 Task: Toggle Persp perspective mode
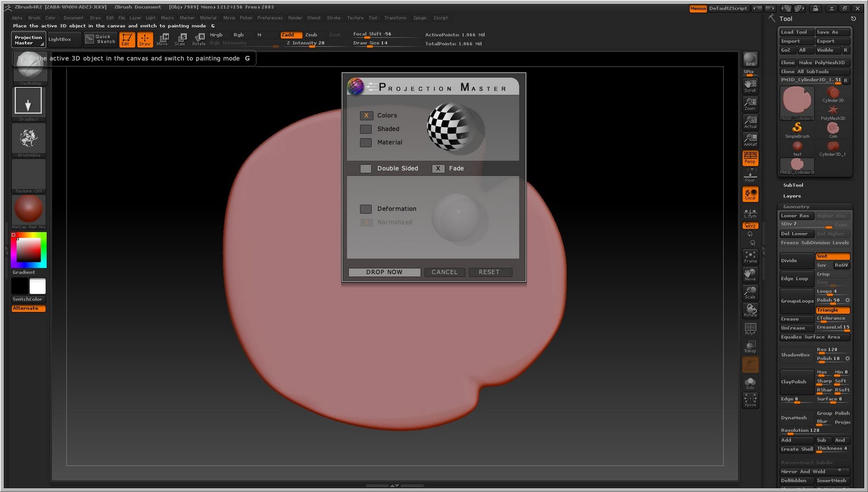point(750,158)
